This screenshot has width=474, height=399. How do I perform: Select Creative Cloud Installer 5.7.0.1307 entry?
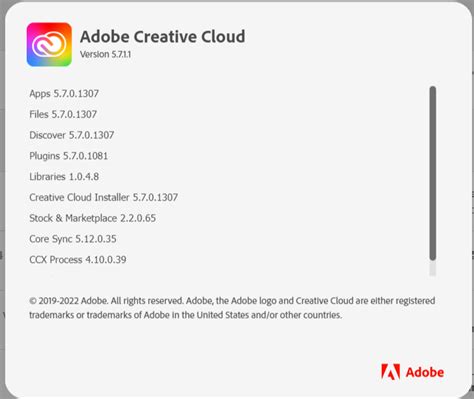[104, 197]
